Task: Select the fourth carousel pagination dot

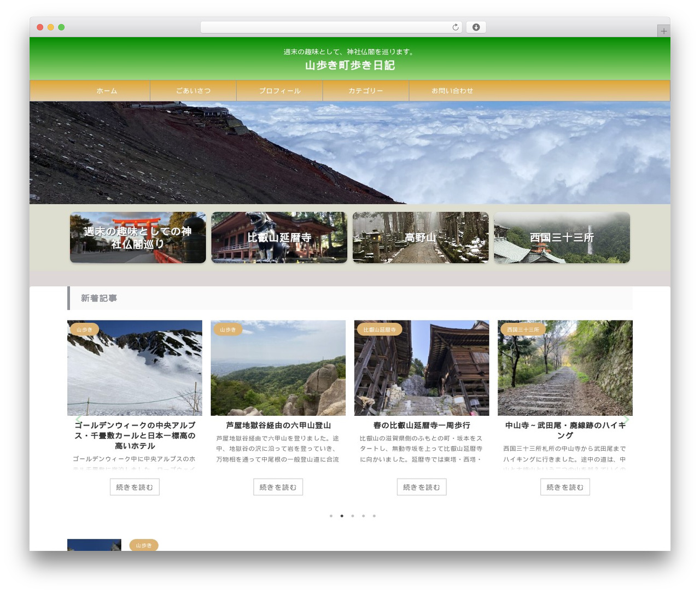Action: point(363,516)
